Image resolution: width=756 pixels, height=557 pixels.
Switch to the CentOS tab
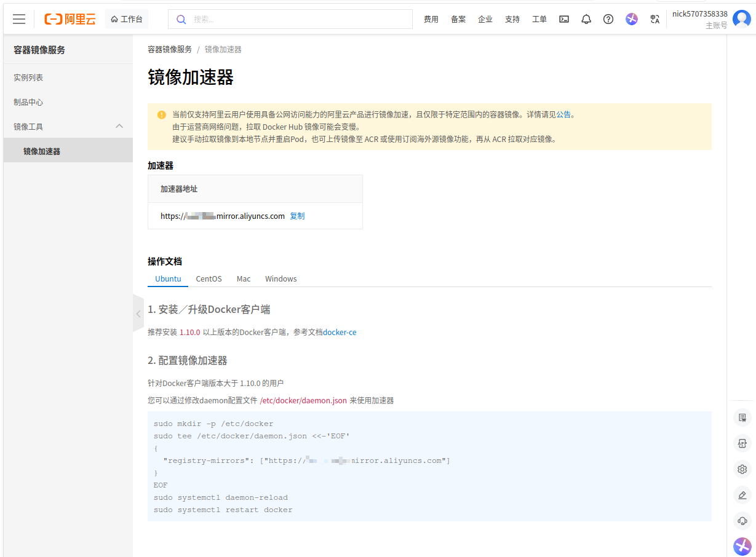coord(209,278)
